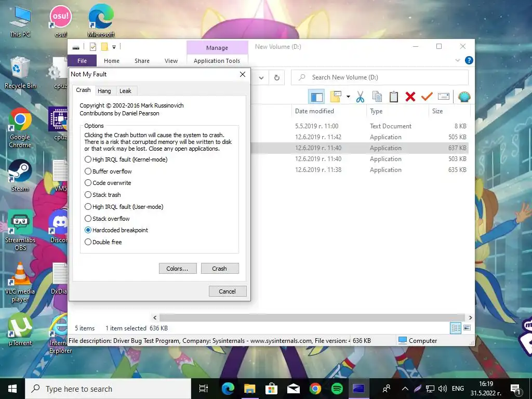Select the Code overwrite option
Screen dimensions: 532x399
(x=108, y=182)
